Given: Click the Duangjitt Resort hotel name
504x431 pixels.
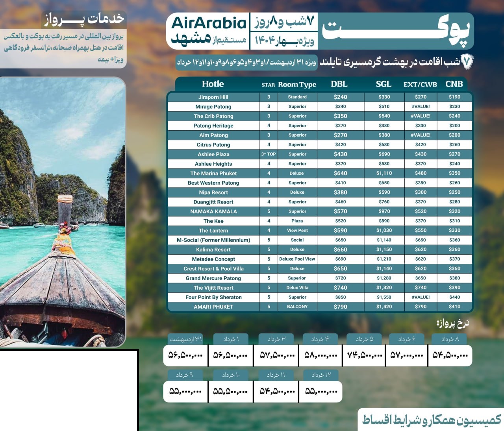Looking at the screenshot, I should pyautogui.click(x=213, y=202).
